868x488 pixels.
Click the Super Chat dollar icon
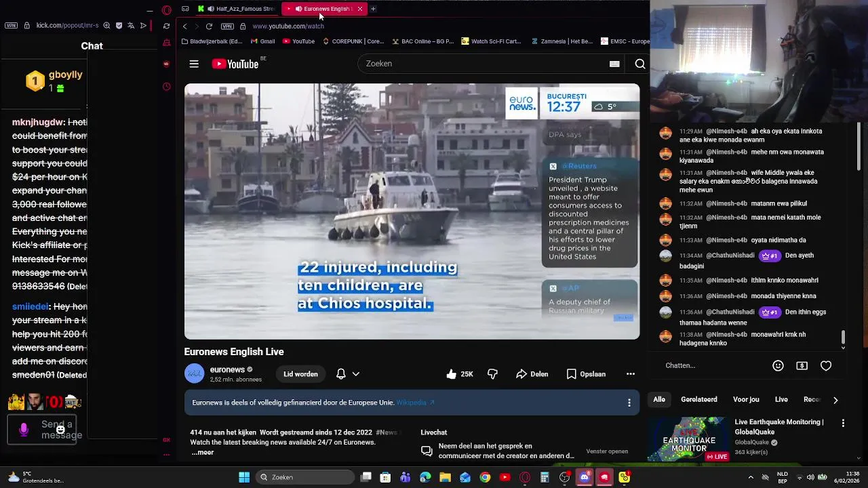pos(802,365)
